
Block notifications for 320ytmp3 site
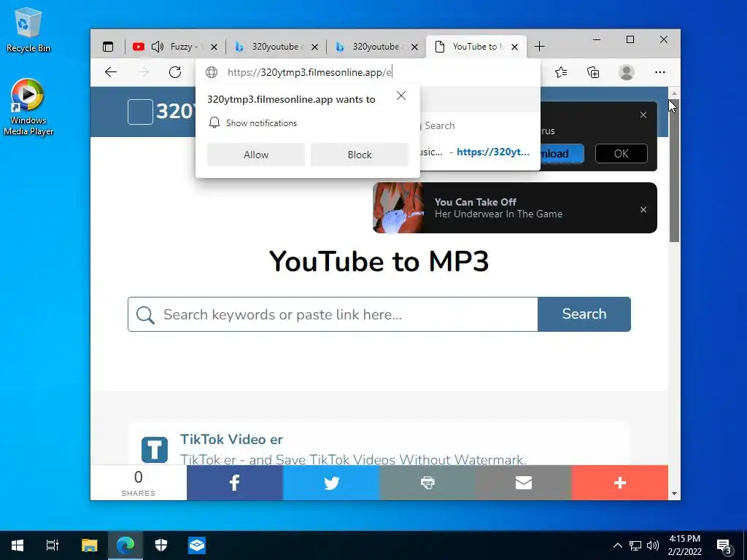(x=360, y=155)
